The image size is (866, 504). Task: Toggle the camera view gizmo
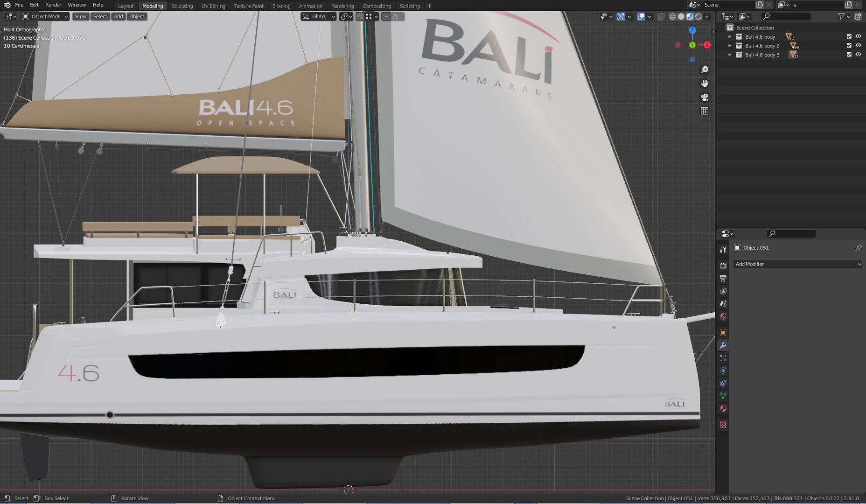coord(705,97)
